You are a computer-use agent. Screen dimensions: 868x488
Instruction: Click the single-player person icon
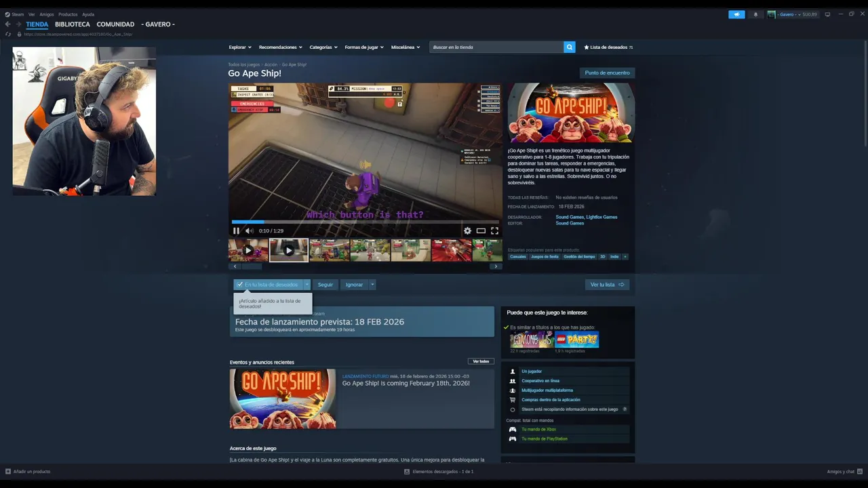(x=513, y=371)
